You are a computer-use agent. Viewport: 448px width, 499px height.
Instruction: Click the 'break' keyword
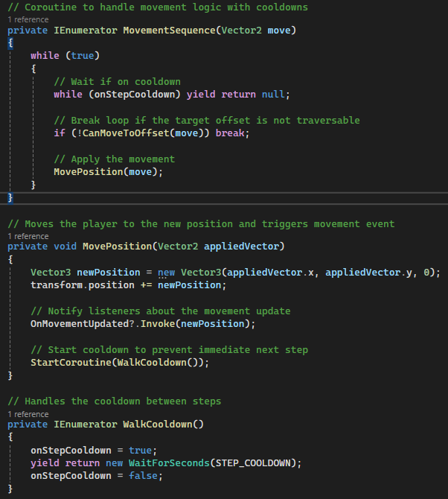(x=230, y=133)
